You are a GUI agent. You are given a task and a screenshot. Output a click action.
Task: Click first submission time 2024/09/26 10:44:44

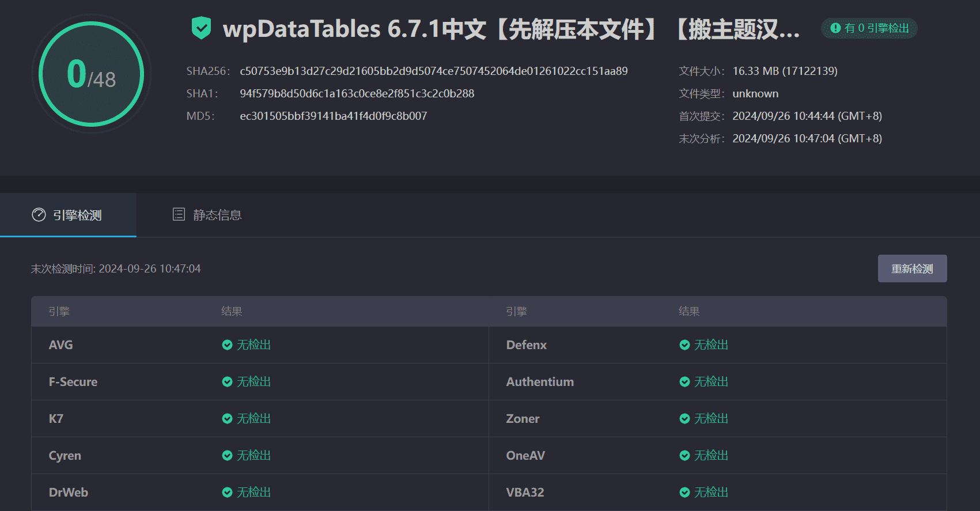pos(807,116)
